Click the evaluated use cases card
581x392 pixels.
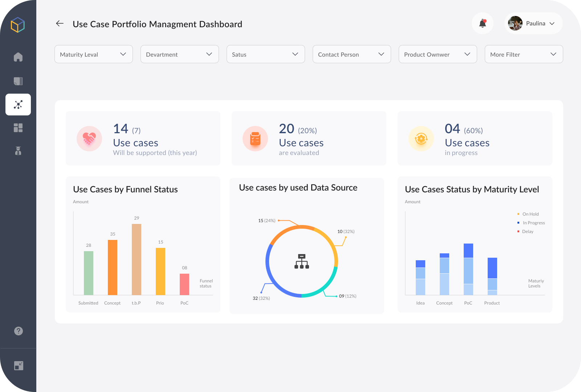[309, 138]
